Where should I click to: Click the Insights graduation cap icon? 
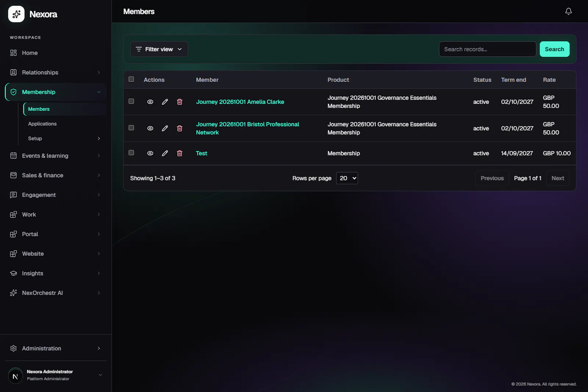[x=14, y=273]
